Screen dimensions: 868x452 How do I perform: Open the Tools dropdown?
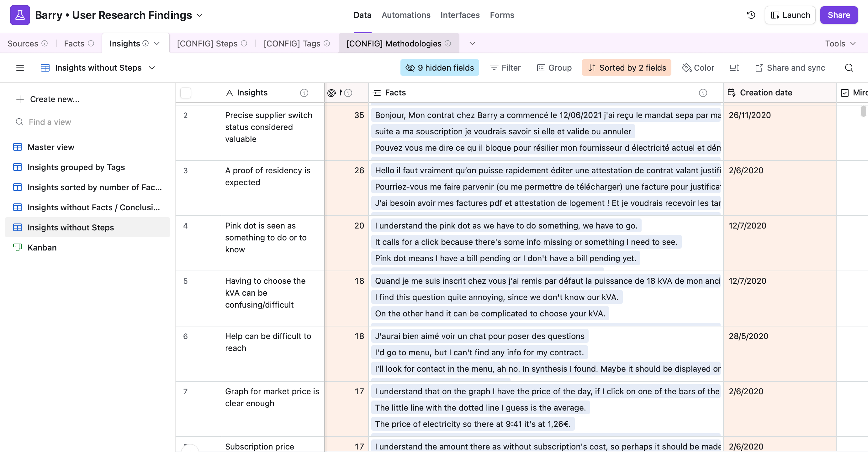click(x=840, y=43)
